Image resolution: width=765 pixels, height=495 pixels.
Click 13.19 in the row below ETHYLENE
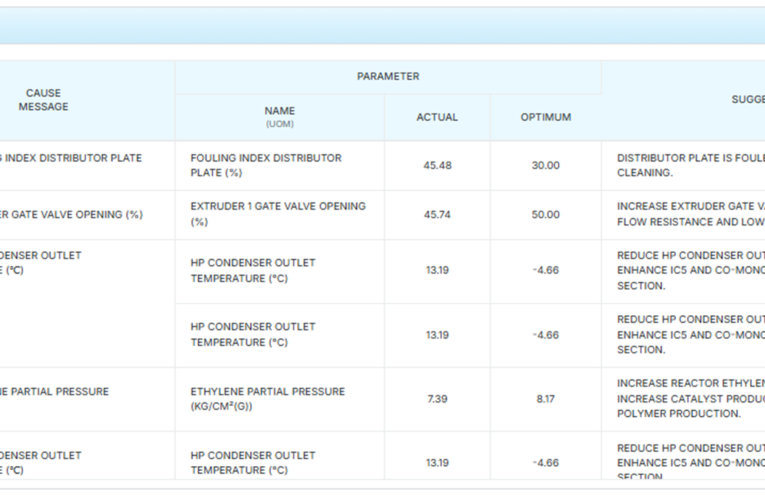coord(437,463)
